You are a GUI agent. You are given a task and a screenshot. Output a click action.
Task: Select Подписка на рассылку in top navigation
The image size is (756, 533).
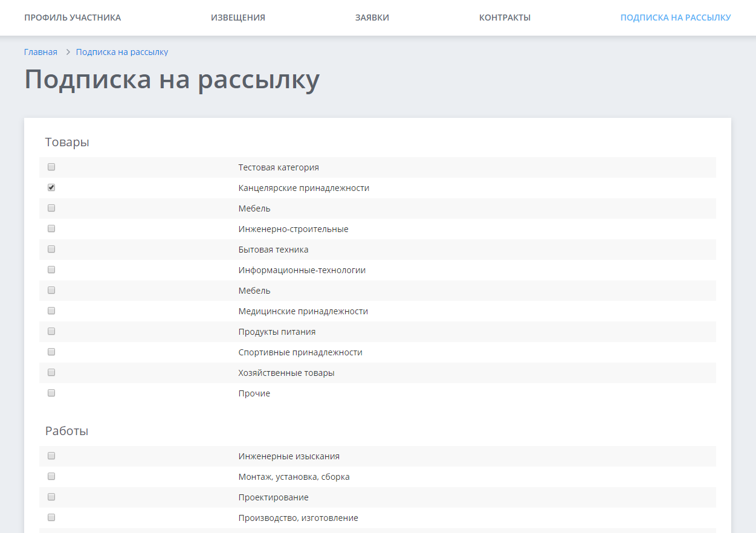(x=675, y=18)
